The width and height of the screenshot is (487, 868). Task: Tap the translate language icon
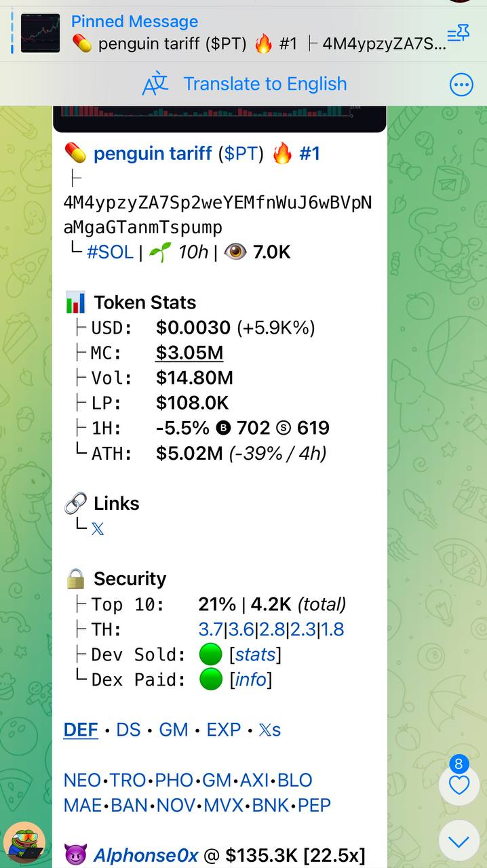[155, 84]
